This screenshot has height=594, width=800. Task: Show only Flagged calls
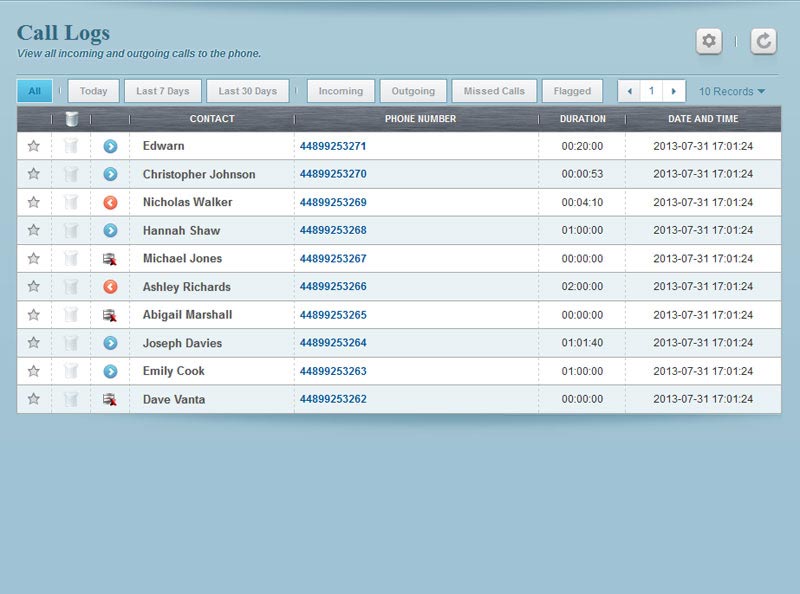(x=572, y=91)
